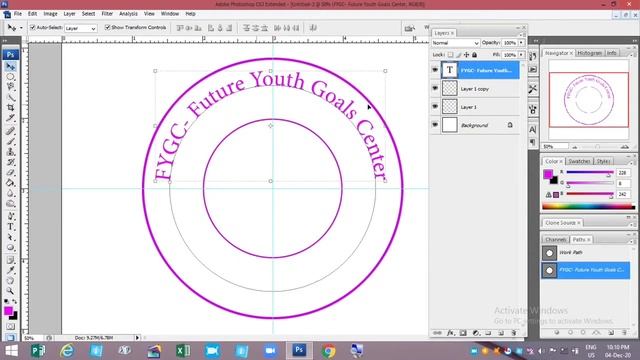This screenshot has height=360, width=640.
Task: Select the Horizontal Type tool
Action: click(x=11, y=227)
